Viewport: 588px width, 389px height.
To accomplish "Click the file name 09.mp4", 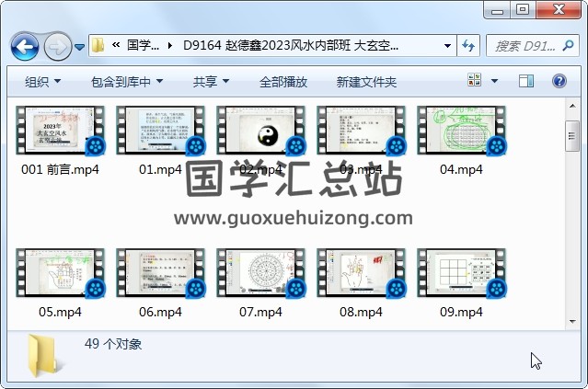I will coord(461,312).
